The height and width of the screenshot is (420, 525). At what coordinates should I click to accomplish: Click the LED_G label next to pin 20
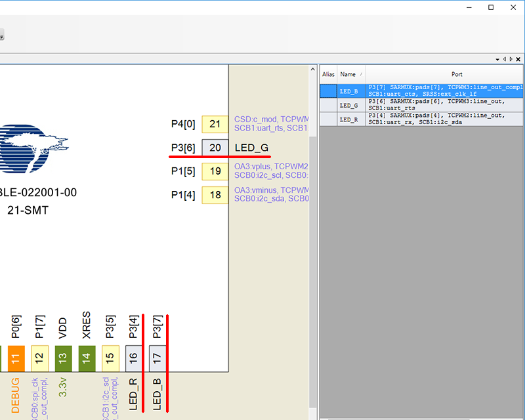251,148
